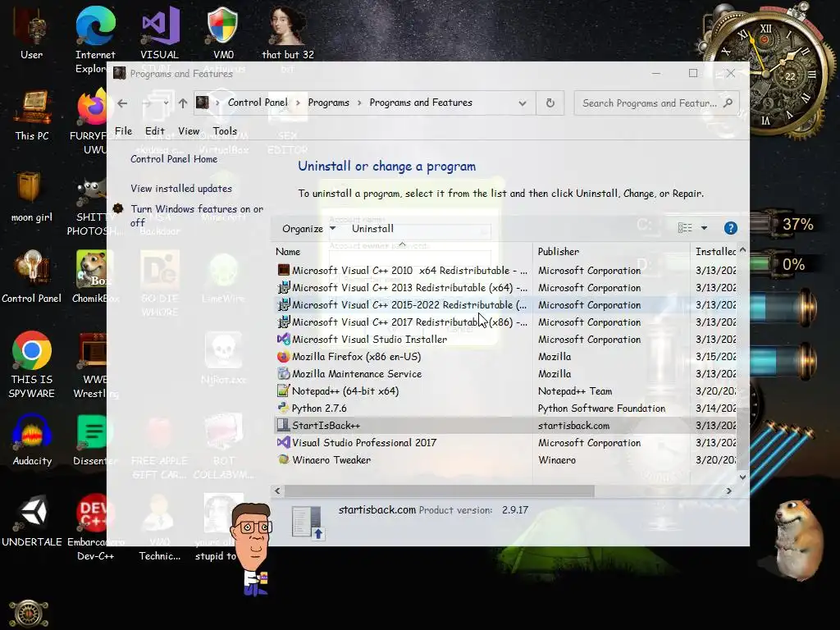The height and width of the screenshot is (630, 840).
Task: Open the UNDERTALE Unity icon
Action: [x=32, y=521]
